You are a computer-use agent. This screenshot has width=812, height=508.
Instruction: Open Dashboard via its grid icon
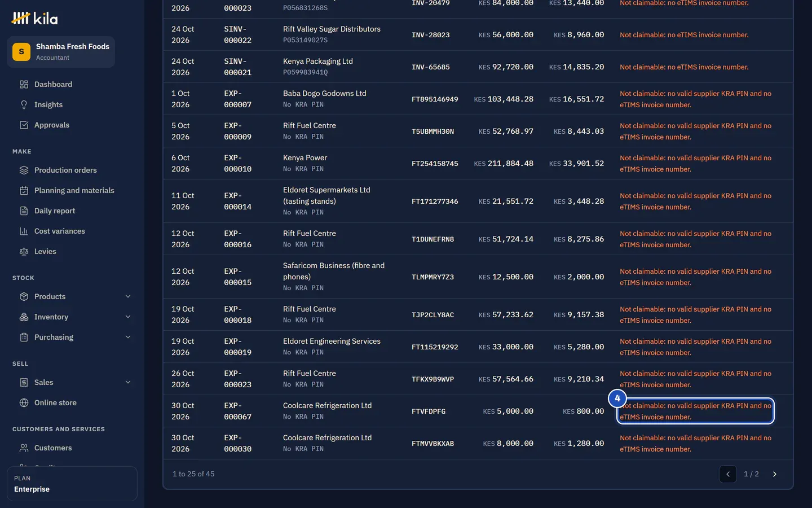click(x=24, y=84)
